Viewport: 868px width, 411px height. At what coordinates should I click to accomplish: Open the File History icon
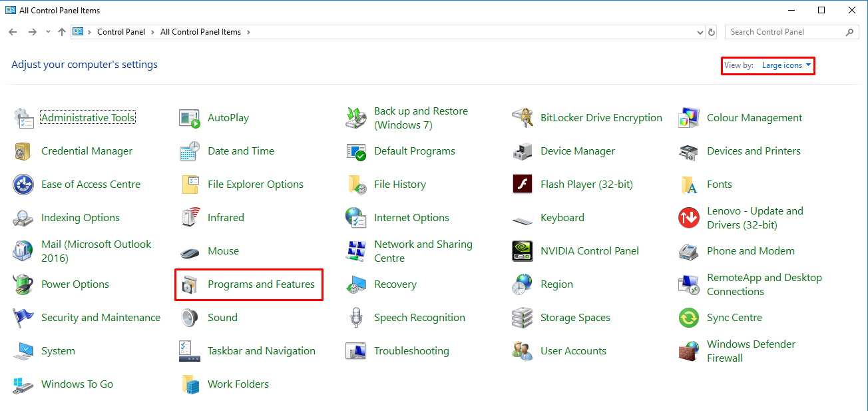point(356,185)
